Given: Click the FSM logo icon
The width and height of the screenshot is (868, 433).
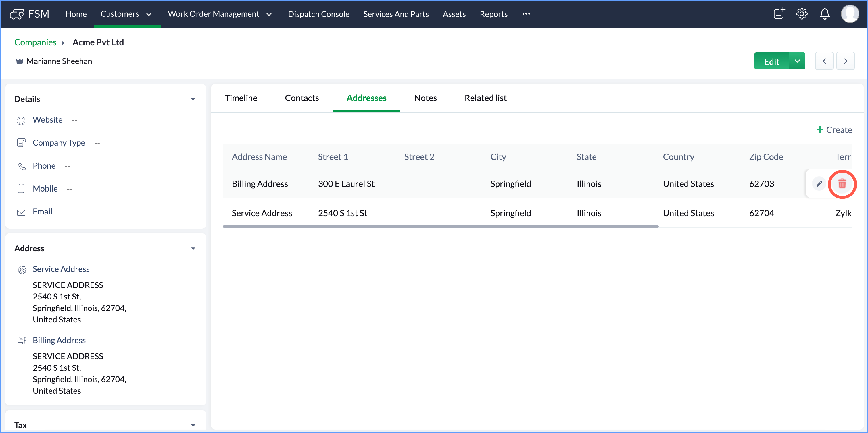Looking at the screenshot, I should [16, 14].
